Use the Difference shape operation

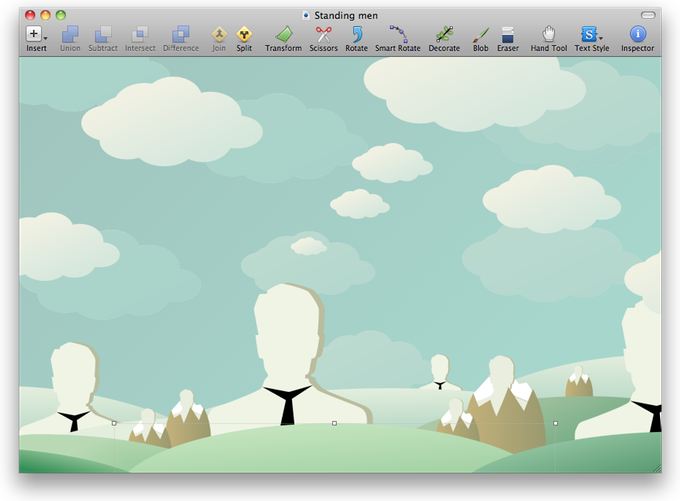pyautogui.click(x=181, y=39)
